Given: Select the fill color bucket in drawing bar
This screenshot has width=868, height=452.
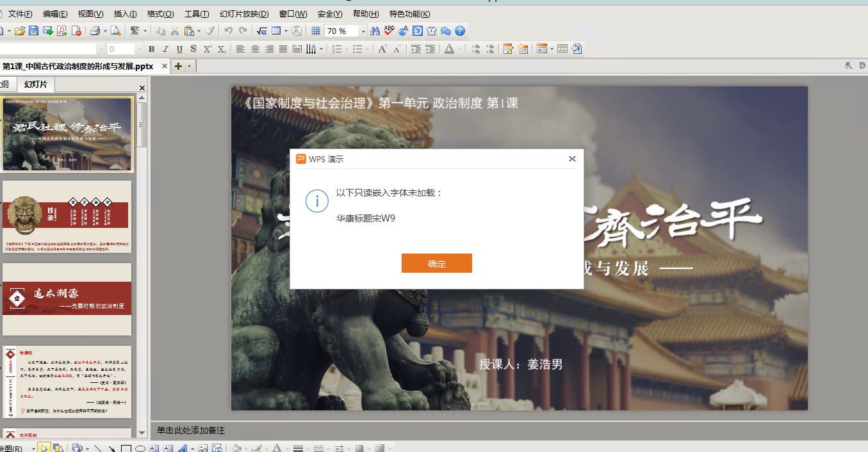Looking at the screenshot, I should click(236, 448).
